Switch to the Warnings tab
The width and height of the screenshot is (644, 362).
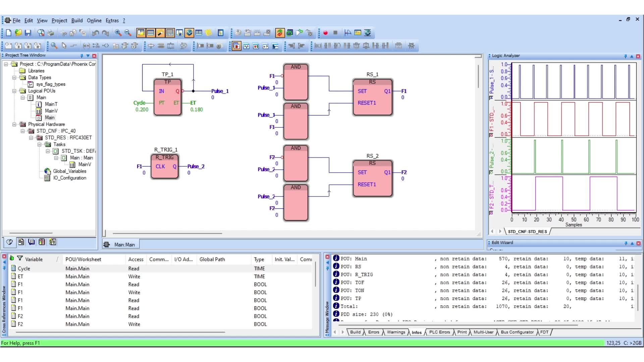click(396, 332)
